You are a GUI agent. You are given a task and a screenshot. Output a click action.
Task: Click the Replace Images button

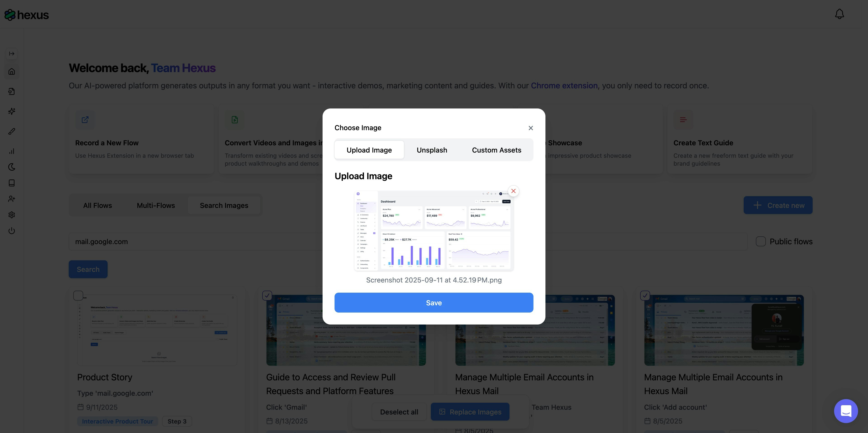click(470, 412)
